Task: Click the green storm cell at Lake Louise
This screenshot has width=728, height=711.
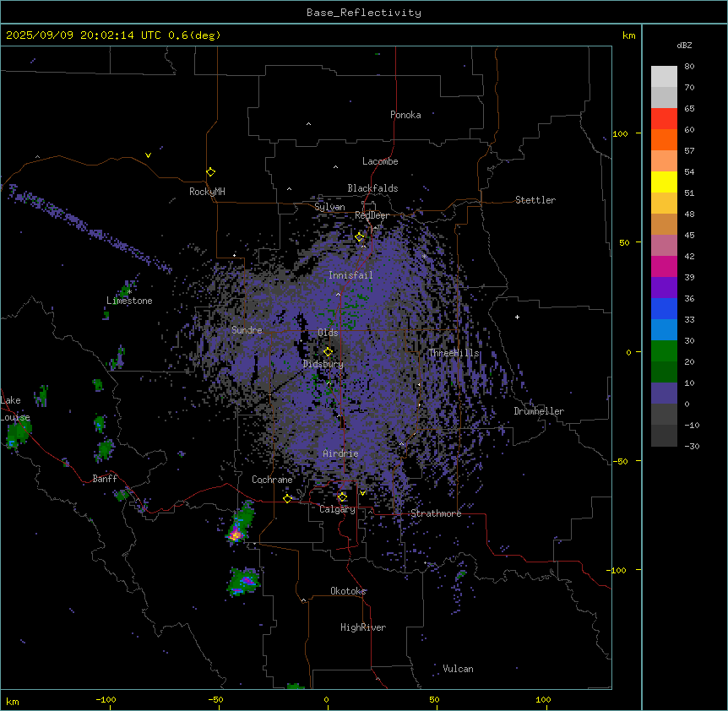Action: click(18, 434)
